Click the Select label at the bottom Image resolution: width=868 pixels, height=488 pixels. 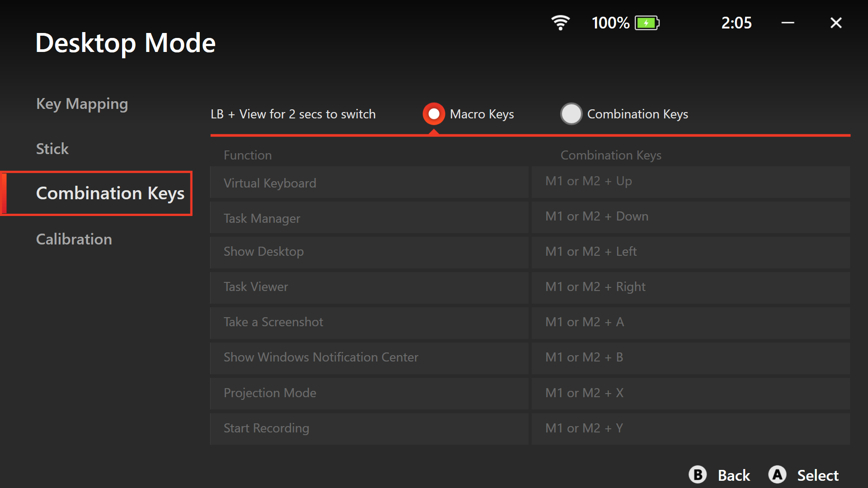coord(817,475)
